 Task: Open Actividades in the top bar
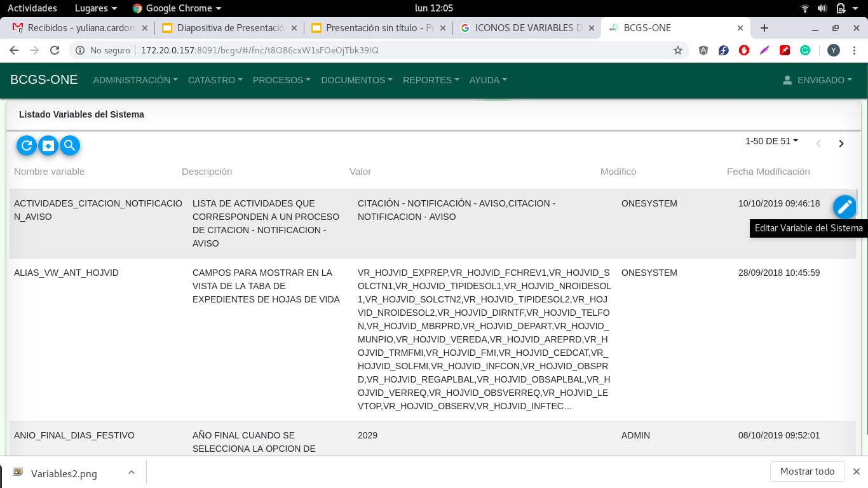32,8
